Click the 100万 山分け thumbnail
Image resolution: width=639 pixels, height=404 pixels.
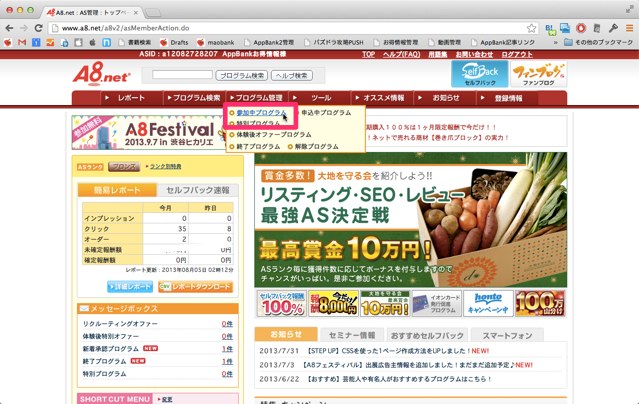[x=540, y=303]
